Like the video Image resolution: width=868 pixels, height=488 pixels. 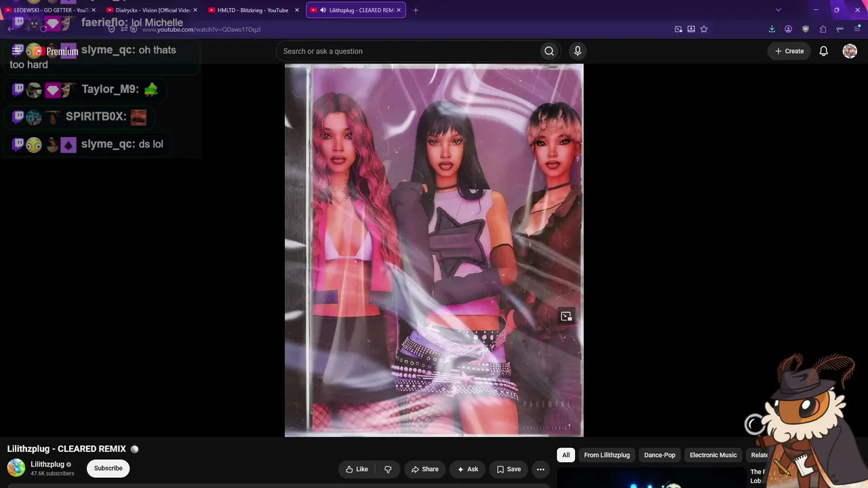(357, 469)
